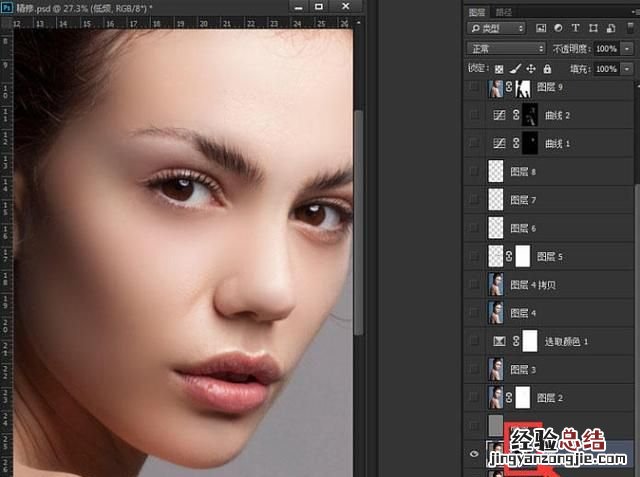Lock image pixels with brush icon

(x=514, y=69)
